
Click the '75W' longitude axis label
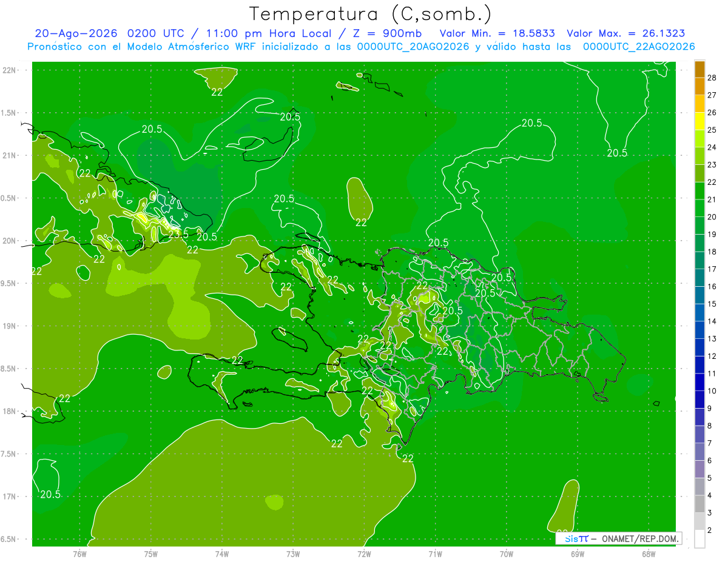pyautogui.click(x=151, y=554)
